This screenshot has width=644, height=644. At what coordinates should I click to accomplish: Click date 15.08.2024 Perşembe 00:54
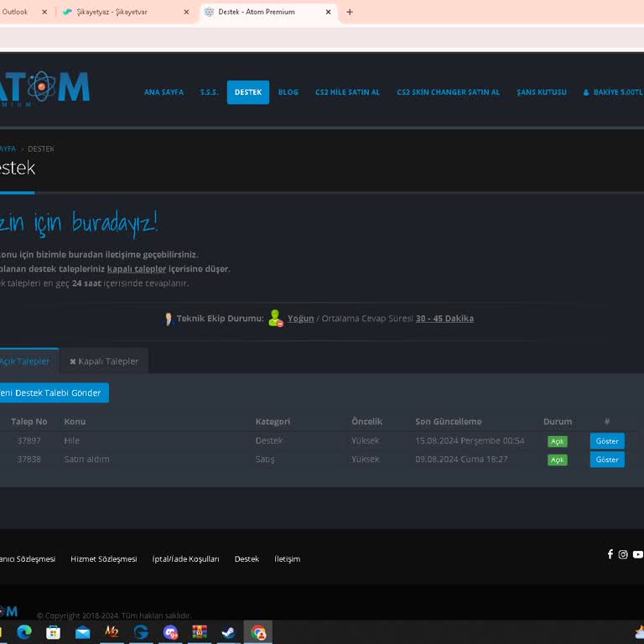pos(470,441)
